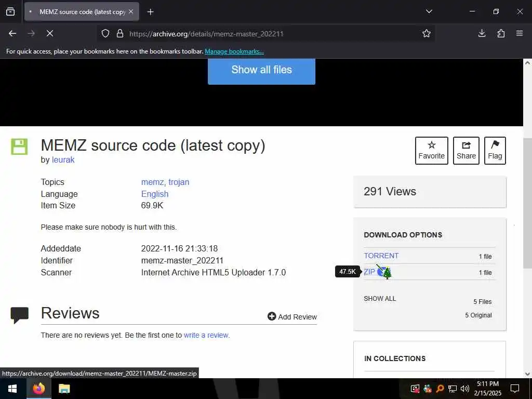The width and height of the screenshot is (532, 399).
Task: Open the trojan topic link
Action: (x=179, y=182)
